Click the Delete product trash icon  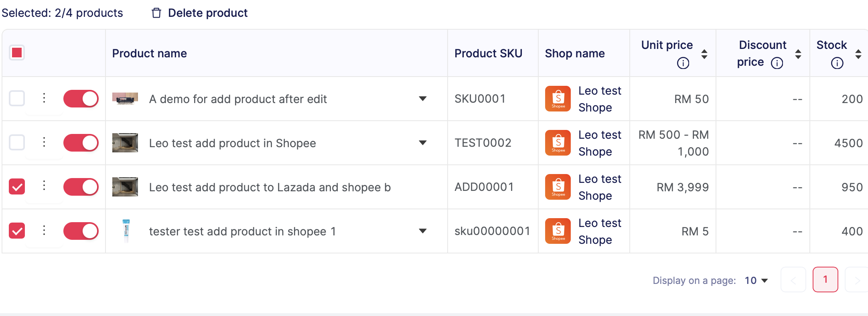pos(156,13)
